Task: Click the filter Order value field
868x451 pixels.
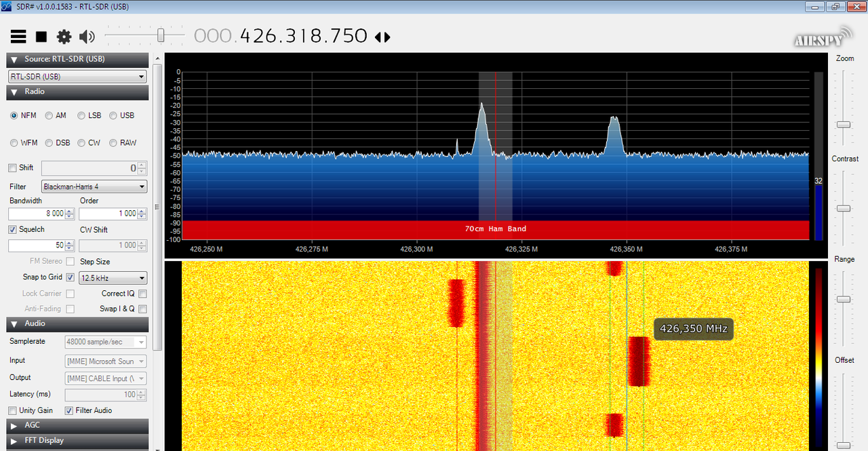Action: (x=108, y=214)
